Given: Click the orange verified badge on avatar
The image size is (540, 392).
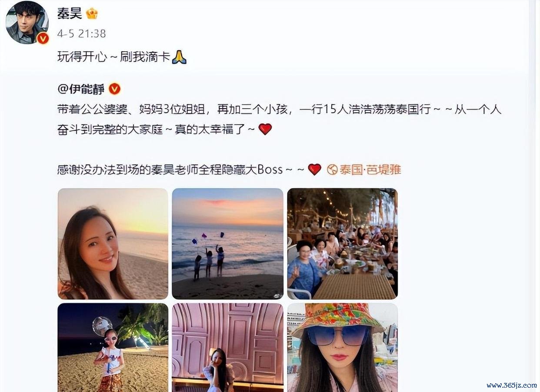Looking at the screenshot, I should (43, 39).
